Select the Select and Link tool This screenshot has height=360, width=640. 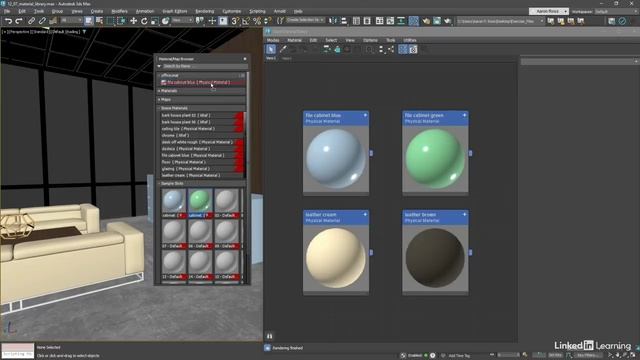tap(31, 21)
